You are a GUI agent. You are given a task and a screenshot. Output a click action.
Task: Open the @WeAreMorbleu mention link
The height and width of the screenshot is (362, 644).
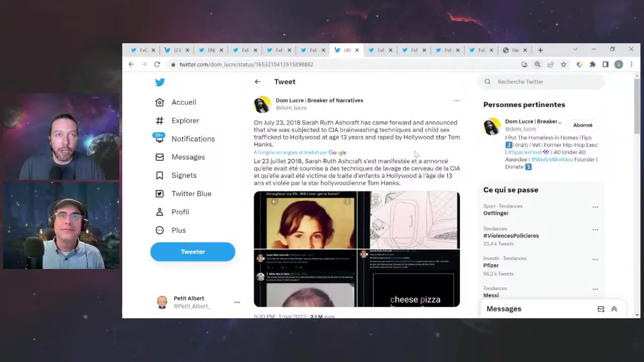point(552,159)
